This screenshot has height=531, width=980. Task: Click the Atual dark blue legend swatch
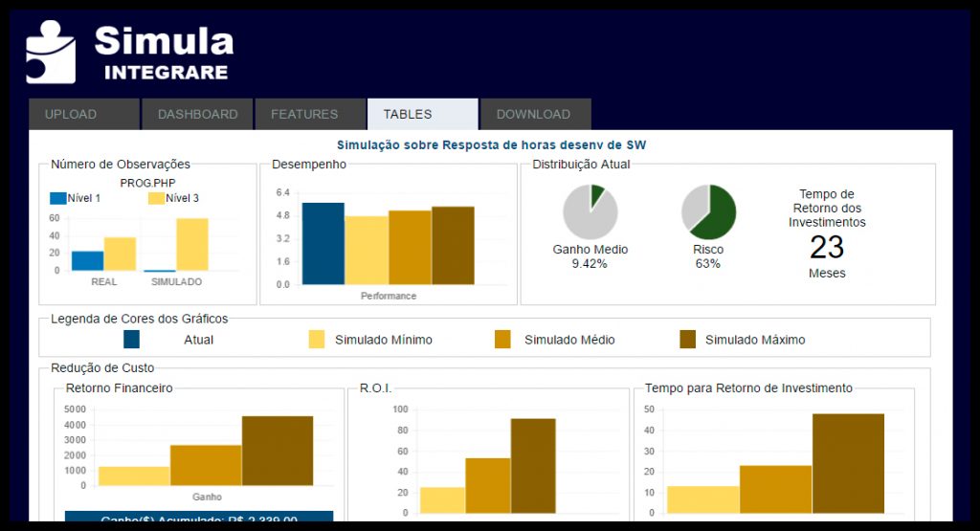click(x=132, y=340)
